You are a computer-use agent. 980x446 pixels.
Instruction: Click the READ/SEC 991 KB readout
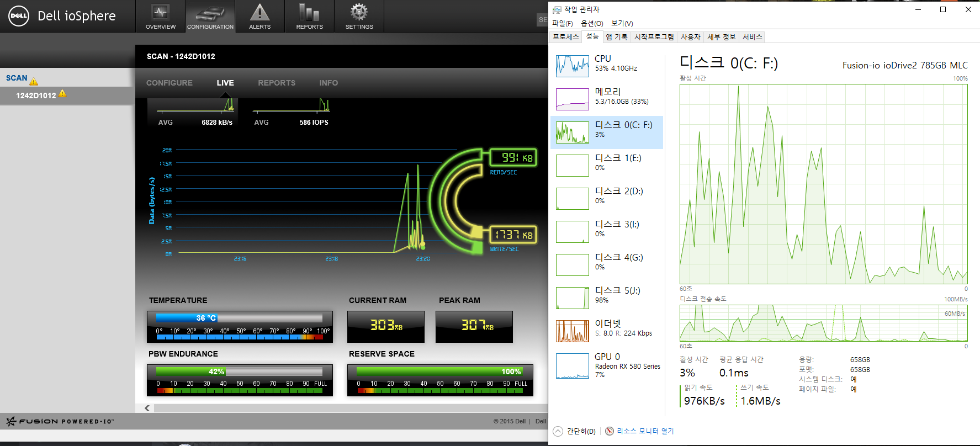pyautogui.click(x=513, y=158)
